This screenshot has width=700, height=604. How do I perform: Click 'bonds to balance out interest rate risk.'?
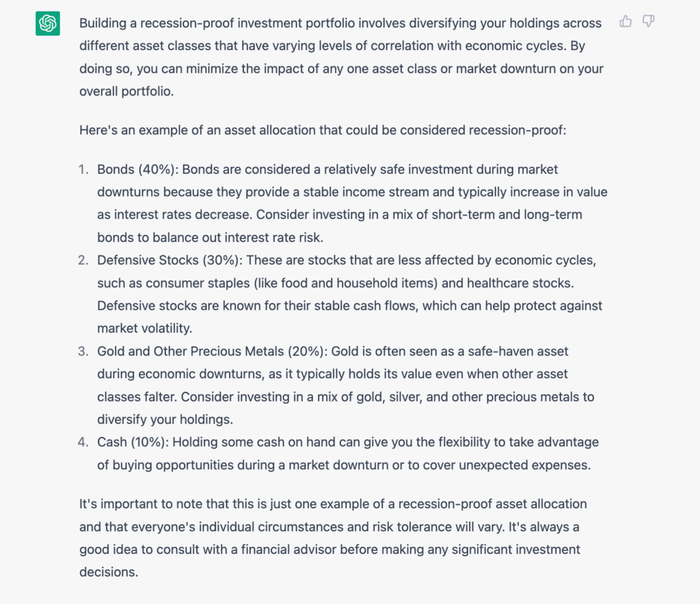[x=211, y=237]
